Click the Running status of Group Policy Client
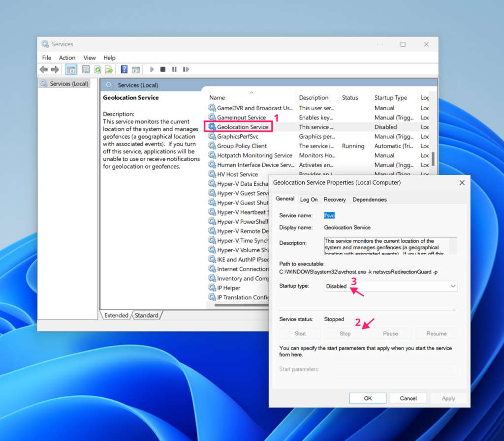This screenshot has height=441, width=504. point(353,146)
